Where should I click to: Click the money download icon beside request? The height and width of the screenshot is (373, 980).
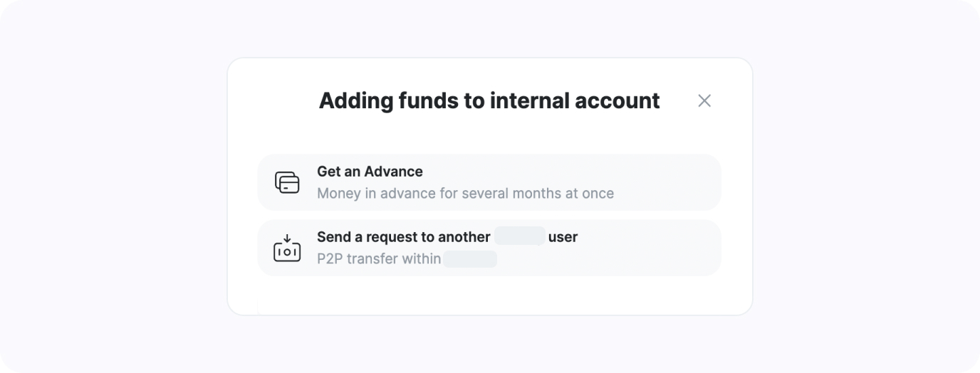click(287, 248)
